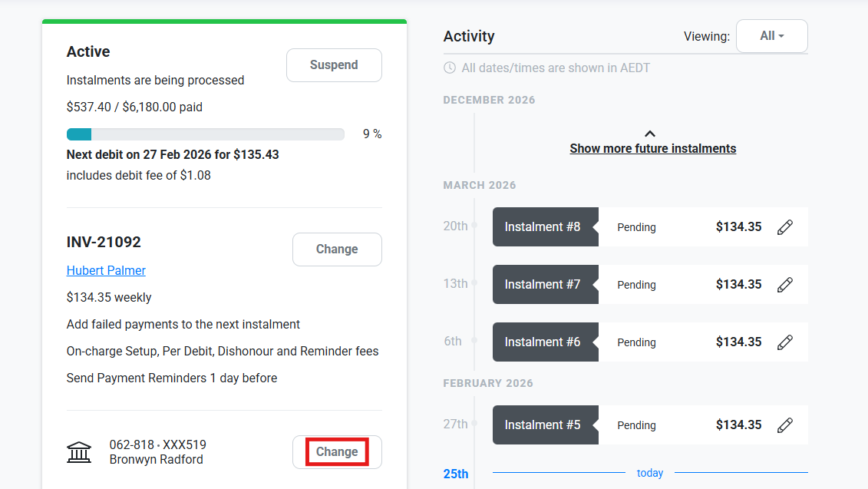The height and width of the screenshot is (489, 868).
Task: Click the 9% payment progress bar
Action: 205,134
